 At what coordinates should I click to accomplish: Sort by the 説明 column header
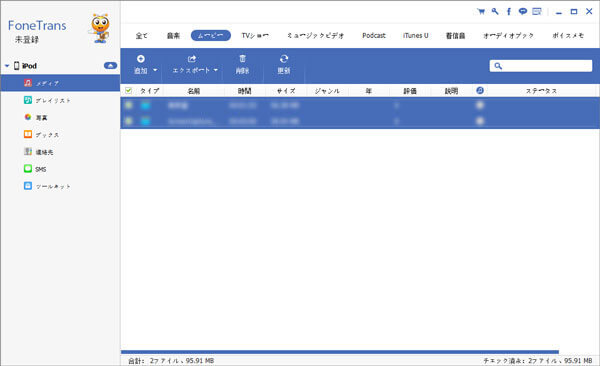click(451, 91)
